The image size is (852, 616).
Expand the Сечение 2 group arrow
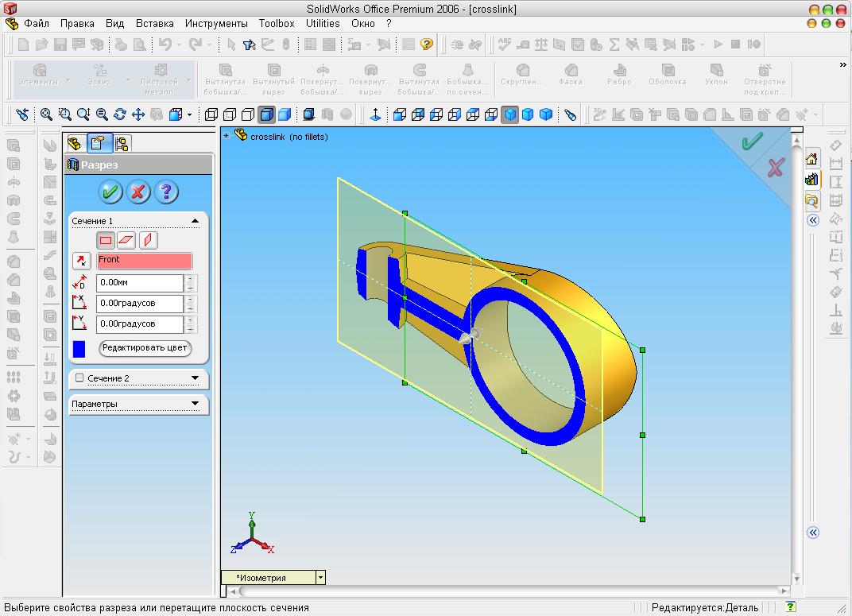coord(195,378)
